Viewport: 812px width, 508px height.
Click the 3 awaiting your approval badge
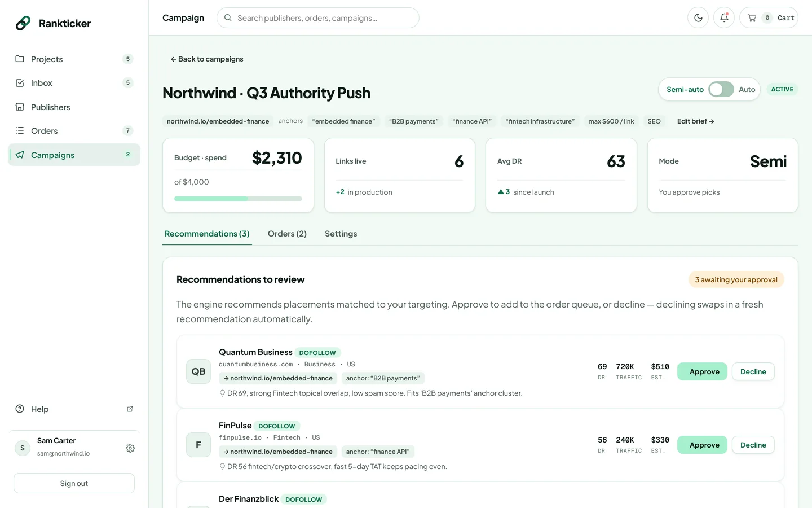pyautogui.click(x=736, y=279)
